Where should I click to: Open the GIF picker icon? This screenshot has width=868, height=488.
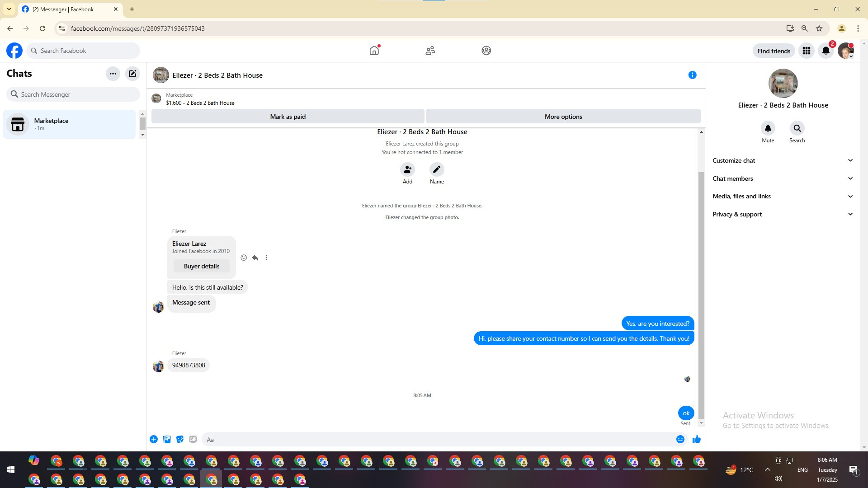tap(193, 439)
